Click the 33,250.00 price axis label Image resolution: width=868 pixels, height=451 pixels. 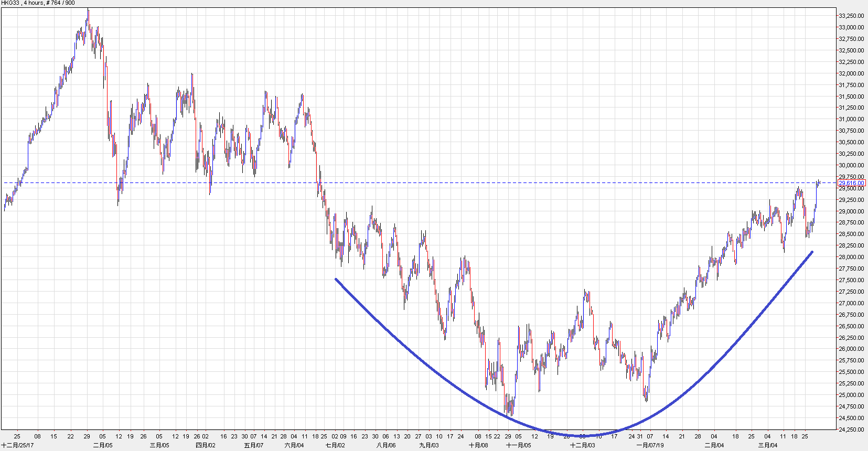click(x=851, y=16)
